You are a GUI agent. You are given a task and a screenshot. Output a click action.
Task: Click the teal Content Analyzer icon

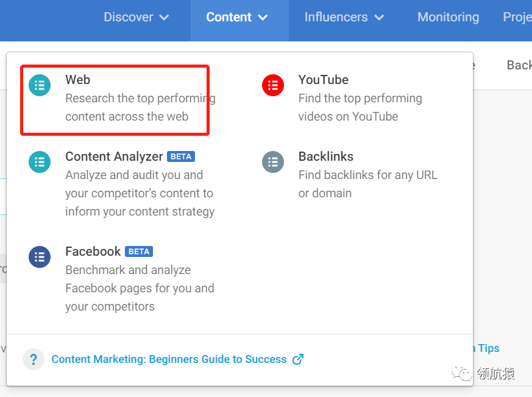[40, 161]
